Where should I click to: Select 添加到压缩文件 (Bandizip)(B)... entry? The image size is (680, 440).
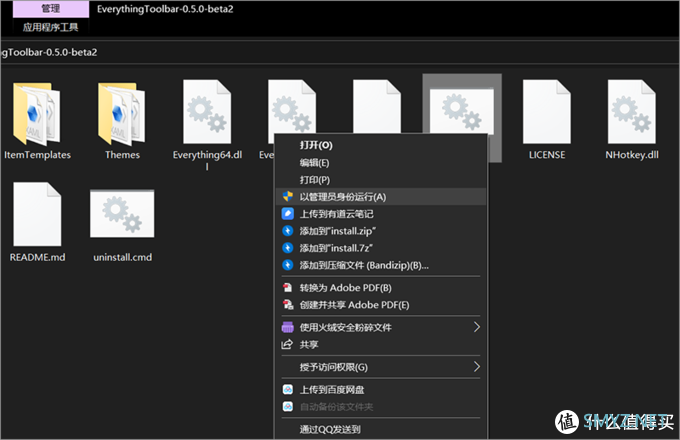coord(381,265)
